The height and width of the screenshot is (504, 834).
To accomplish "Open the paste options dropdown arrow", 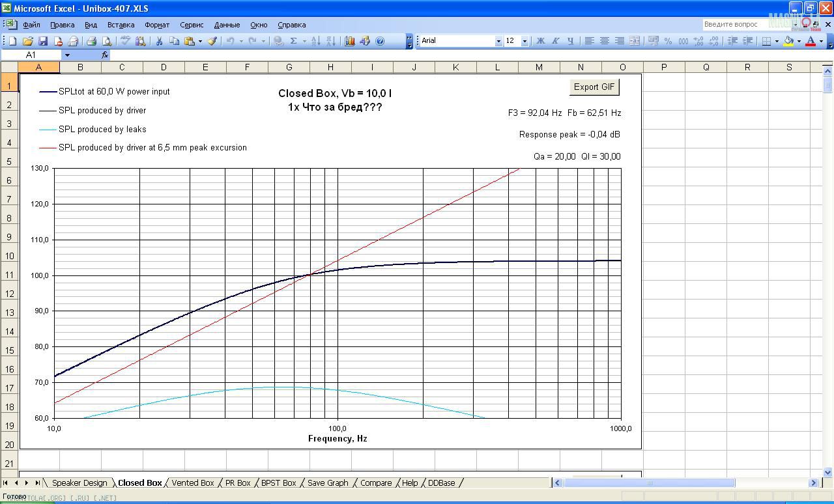I will click(x=200, y=41).
